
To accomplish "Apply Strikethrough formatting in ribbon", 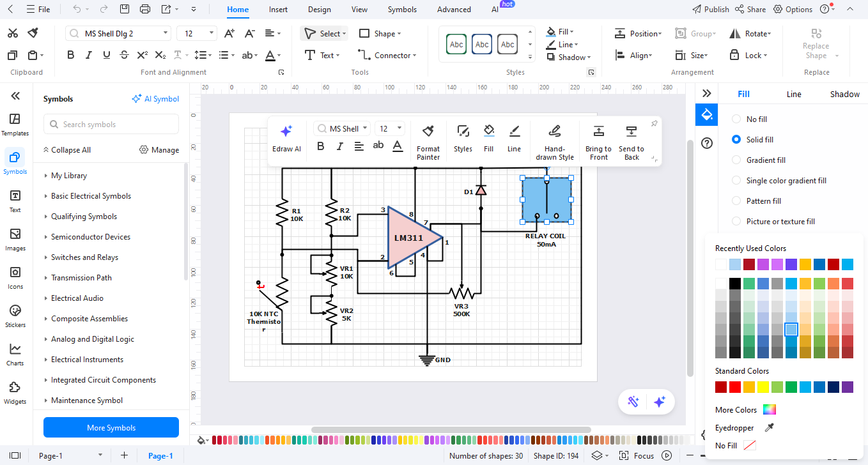I will (x=125, y=56).
